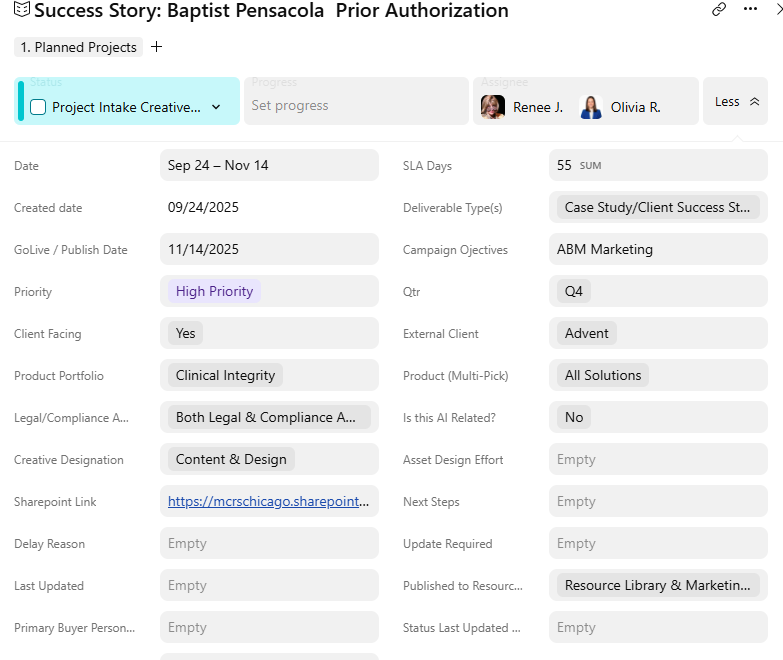Image resolution: width=783 pixels, height=660 pixels.
Task: Open the status dropdown arrow
Action: tap(216, 107)
